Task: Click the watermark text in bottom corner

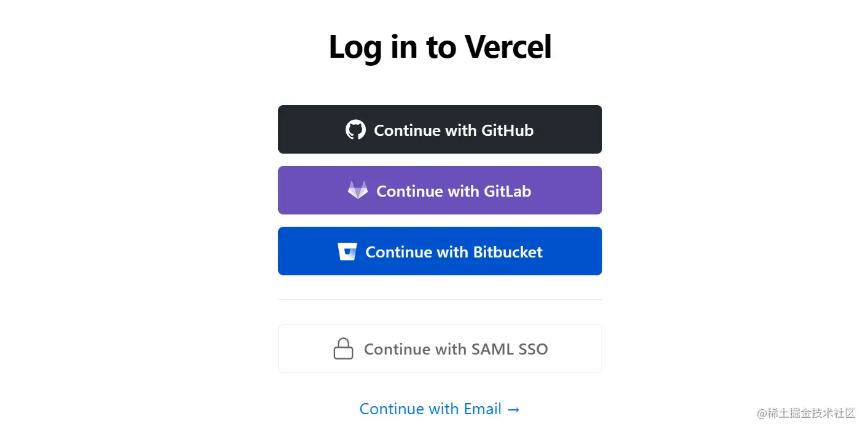Action: point(806,413)
